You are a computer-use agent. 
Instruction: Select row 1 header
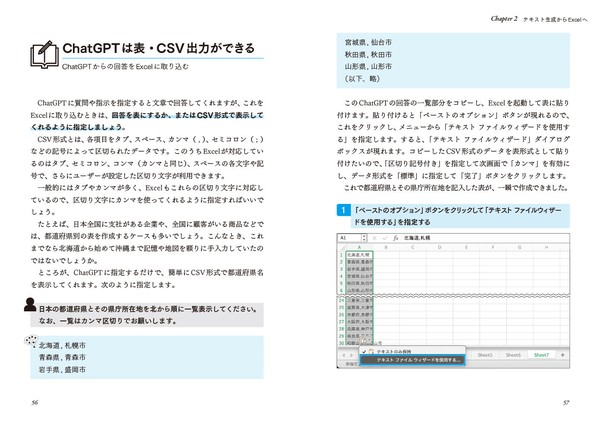341,255
